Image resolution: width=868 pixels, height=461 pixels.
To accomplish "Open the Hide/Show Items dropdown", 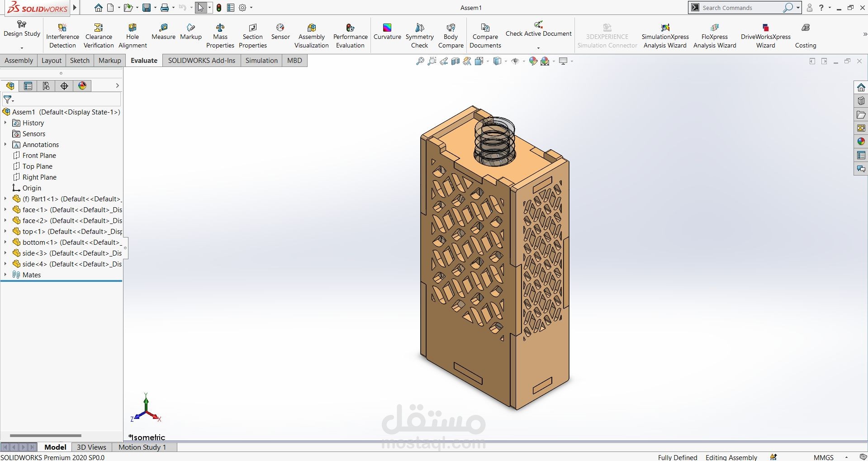I will pyautogui.click(x=524, y=61).
